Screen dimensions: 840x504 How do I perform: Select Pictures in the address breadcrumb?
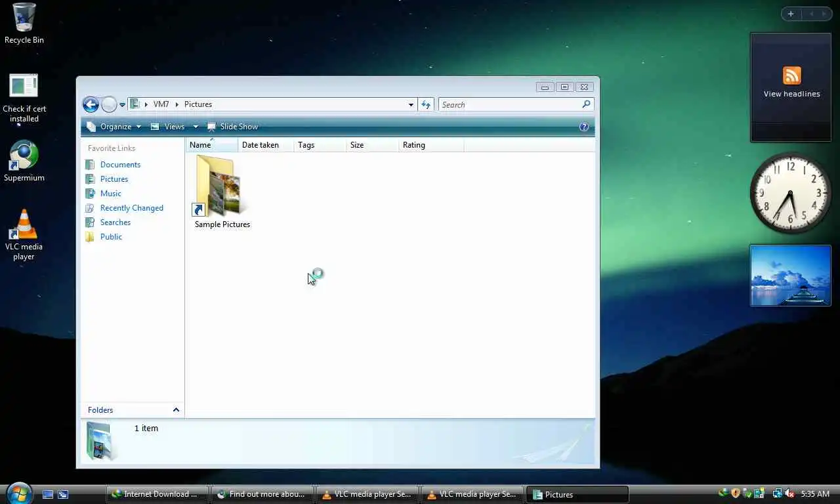tap(198, 104)
